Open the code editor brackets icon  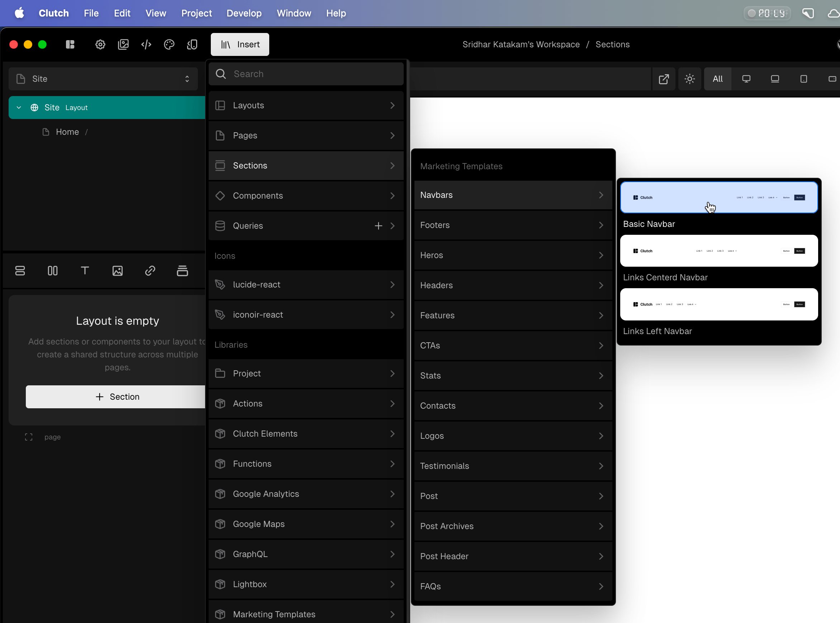146,44
